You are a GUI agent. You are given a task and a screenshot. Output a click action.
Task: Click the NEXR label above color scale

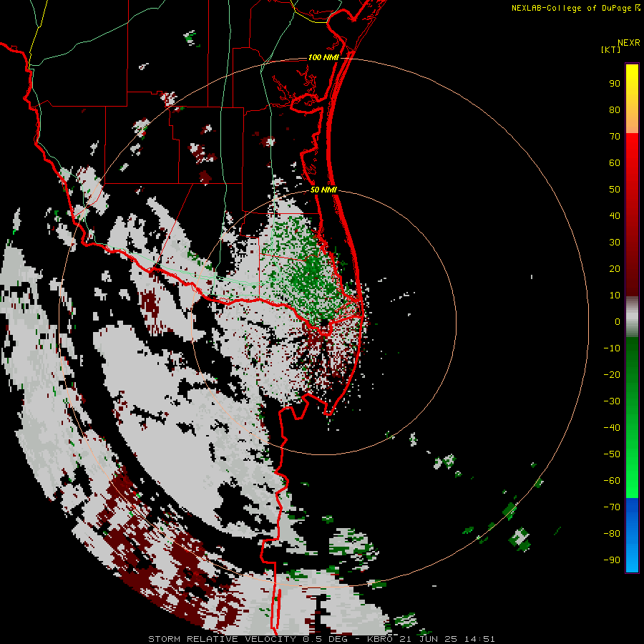click(x=628, y=43)
